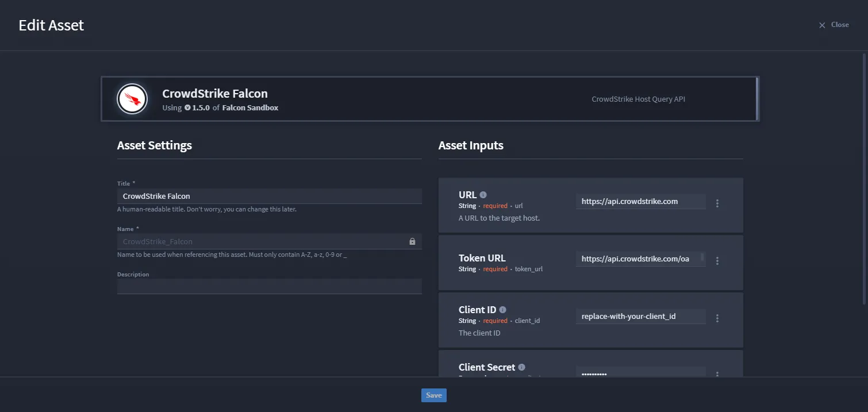
Task: Click the 1.5.0 version text
Action: click(x=201, y=108)
